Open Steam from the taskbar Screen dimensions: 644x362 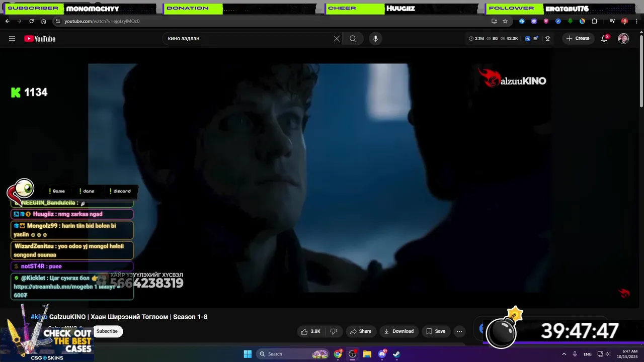coord(396,354)
